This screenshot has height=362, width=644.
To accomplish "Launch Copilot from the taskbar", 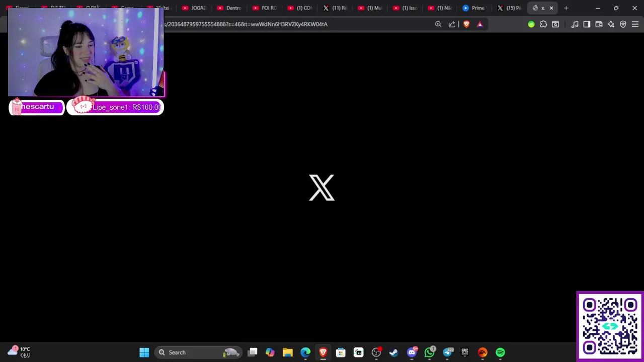I will [270, 352].
